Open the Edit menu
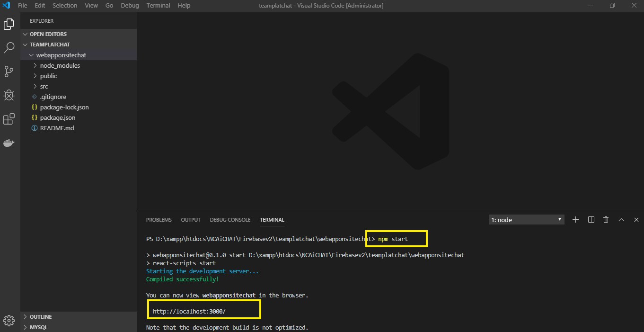Screen dimensions: 644x332 pos(40,6)
